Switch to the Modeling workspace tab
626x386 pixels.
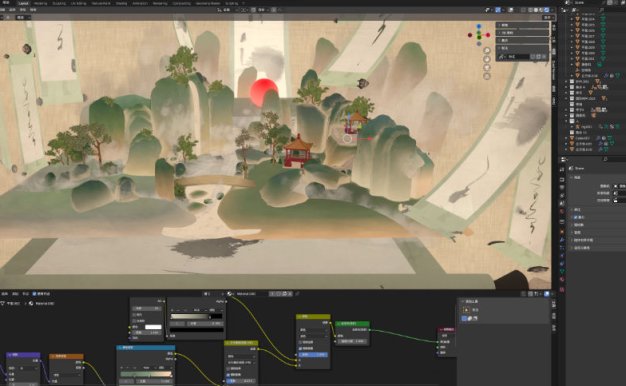click(x=41, y=3)
